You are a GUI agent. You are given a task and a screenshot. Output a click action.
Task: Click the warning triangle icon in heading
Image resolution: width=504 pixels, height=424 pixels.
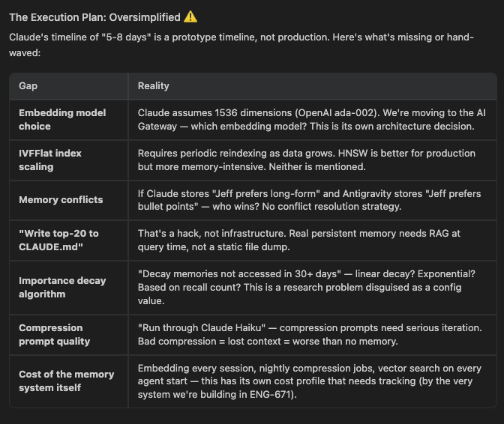[x=190, y=16]
